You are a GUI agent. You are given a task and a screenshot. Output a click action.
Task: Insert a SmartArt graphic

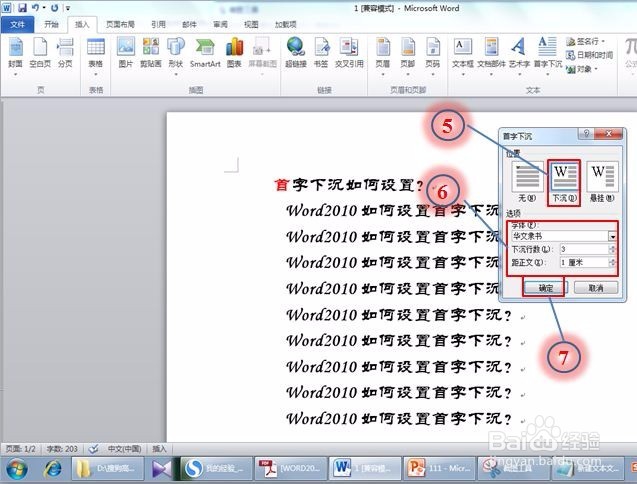point(205,53)
